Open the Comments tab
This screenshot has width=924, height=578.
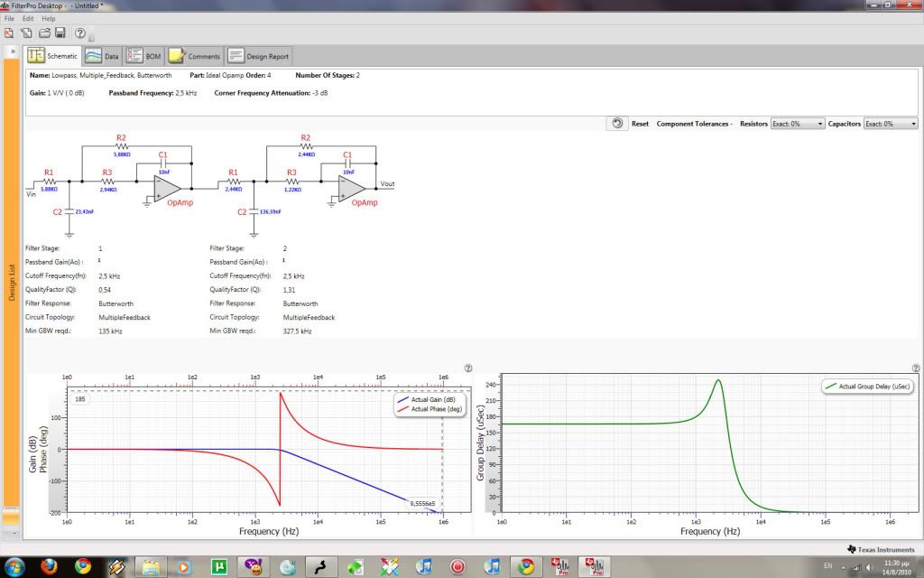pyautogui.click(x=195, y=56)
